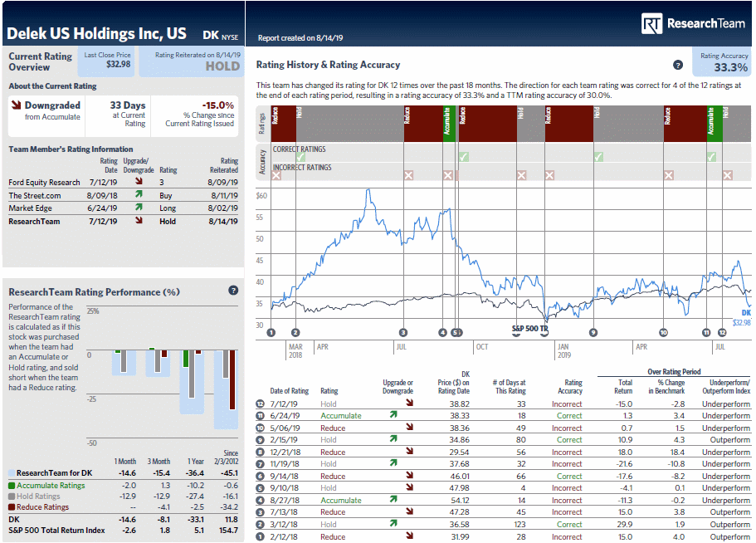The image size is (756, 543).
Task: Click row number badge 4 in ratings table
Action: tap(261, 500)
